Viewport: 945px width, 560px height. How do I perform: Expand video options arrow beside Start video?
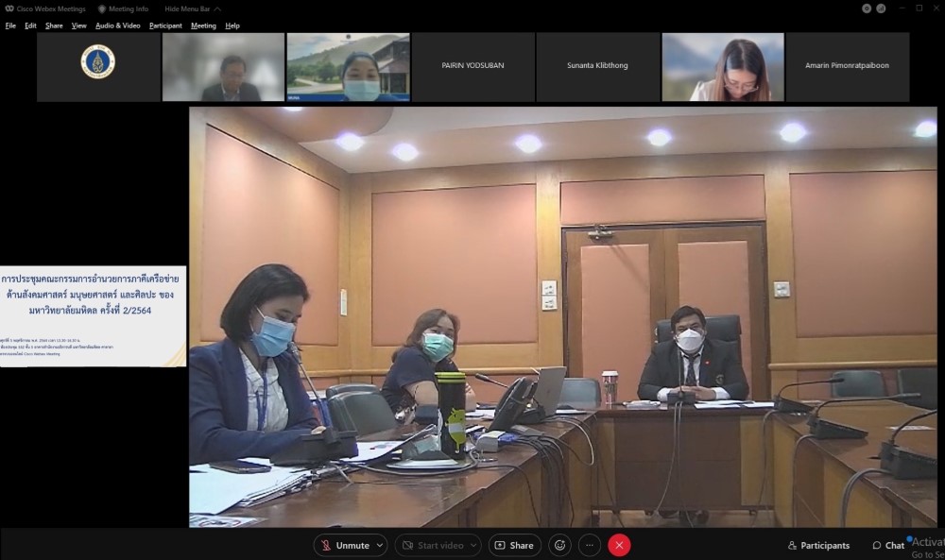(472, 545)
